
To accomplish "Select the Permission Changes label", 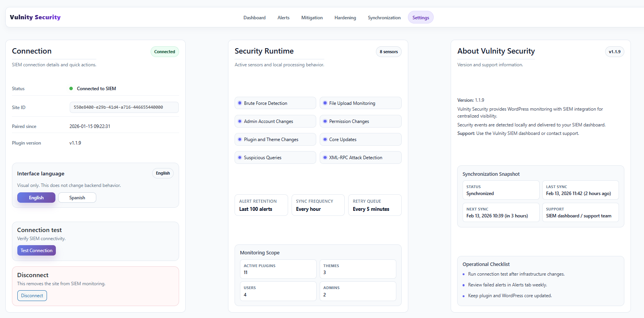I will [x=349, y=121].
